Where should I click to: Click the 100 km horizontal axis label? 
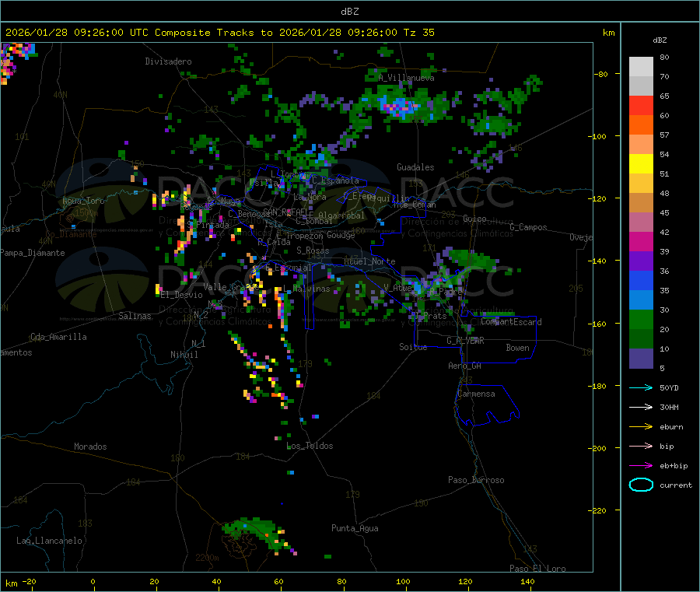click(403, 581)
